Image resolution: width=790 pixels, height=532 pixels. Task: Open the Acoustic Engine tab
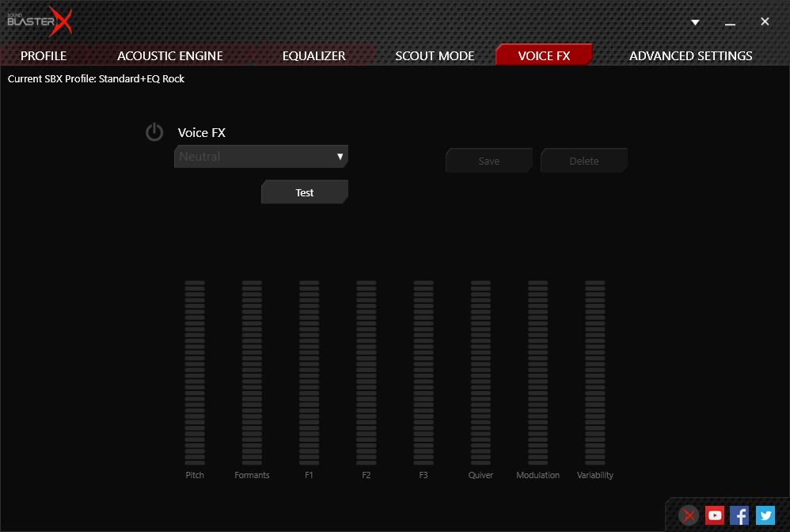pyautogui.click(x=170, y=55)
